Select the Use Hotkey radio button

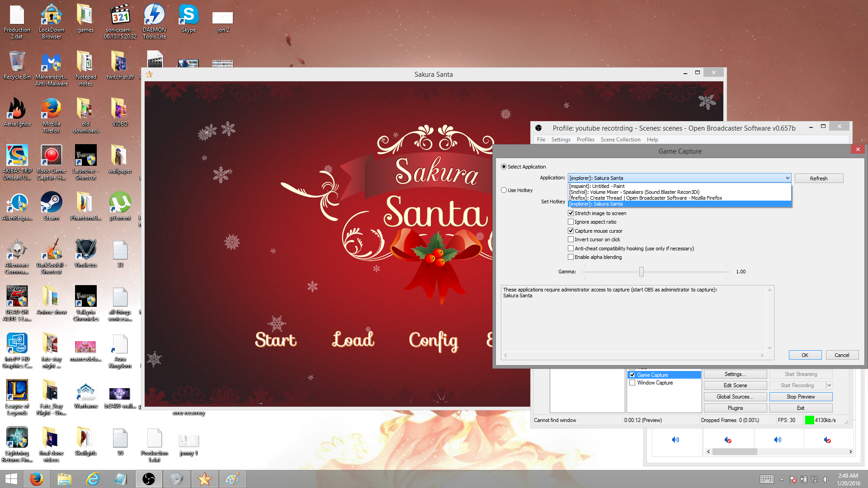pyautogui.click(x=504, y=190)
